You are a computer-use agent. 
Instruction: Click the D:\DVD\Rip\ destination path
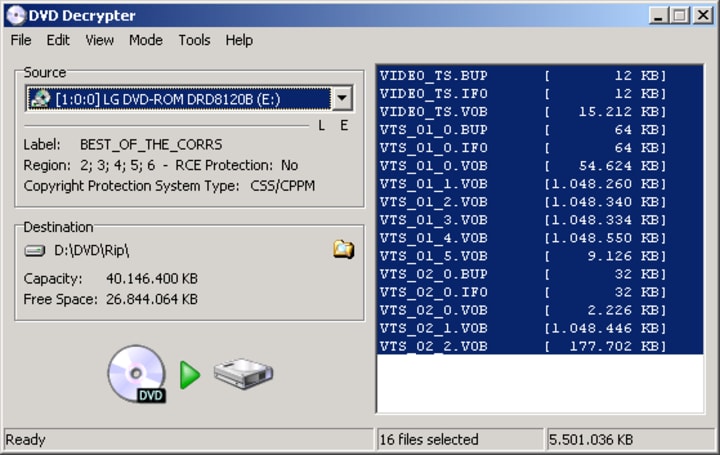(x=91, y=251)
